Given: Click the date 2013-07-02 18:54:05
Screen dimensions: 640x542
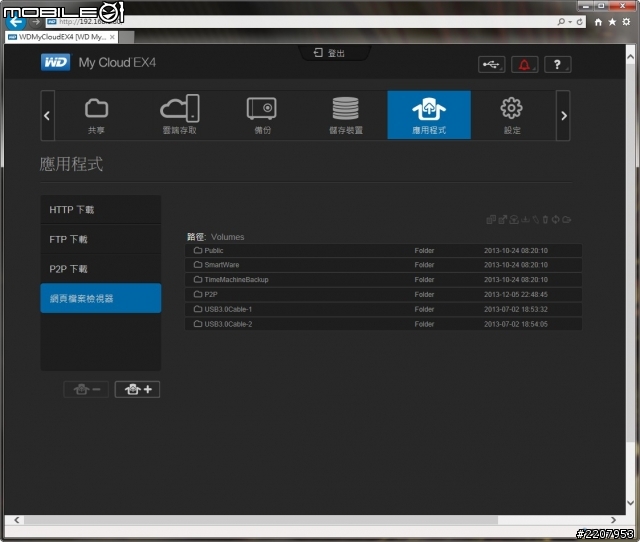Looking at the screenshot, I should (516, 324).
